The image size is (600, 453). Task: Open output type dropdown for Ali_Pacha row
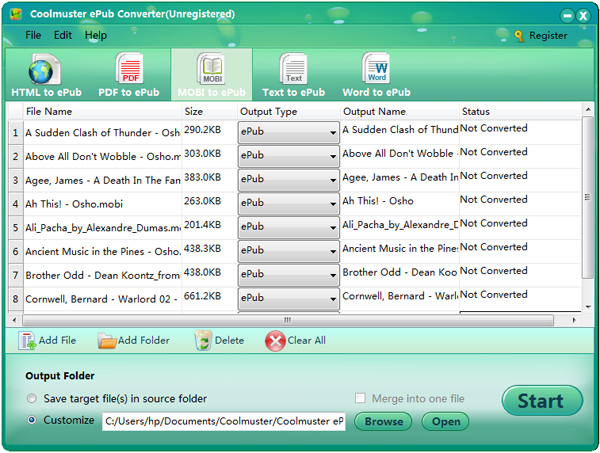(x=289, y=227)
